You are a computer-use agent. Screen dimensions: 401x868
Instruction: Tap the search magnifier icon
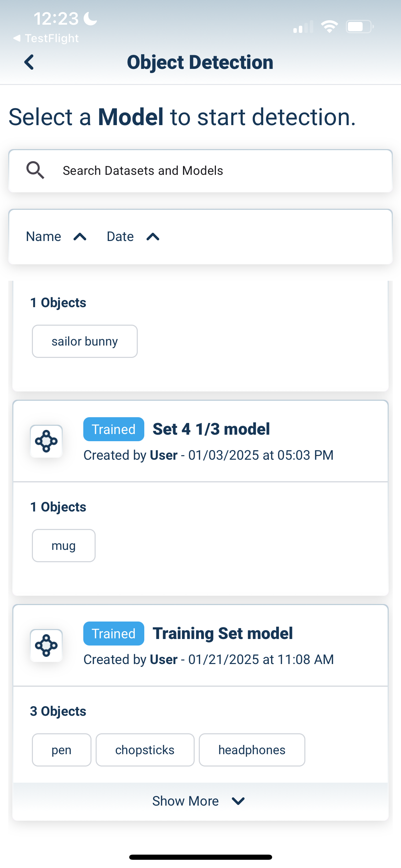click(35, 170)
